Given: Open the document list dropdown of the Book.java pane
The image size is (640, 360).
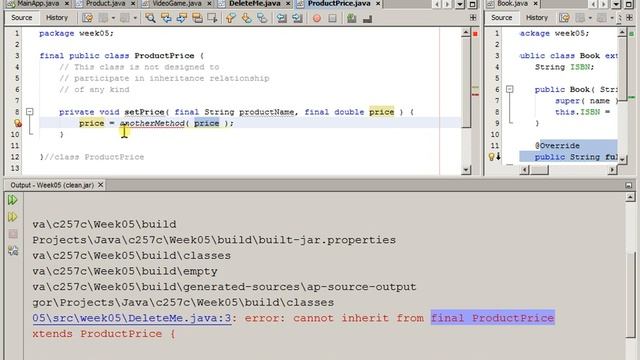Looking at the screenshot, I should tap(616, 4).
